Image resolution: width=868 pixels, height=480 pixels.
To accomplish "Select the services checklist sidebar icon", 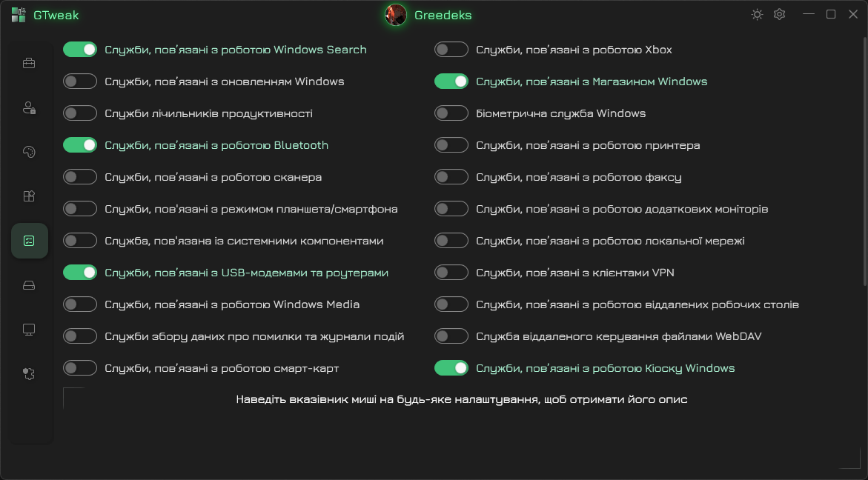I will point(29,241).
